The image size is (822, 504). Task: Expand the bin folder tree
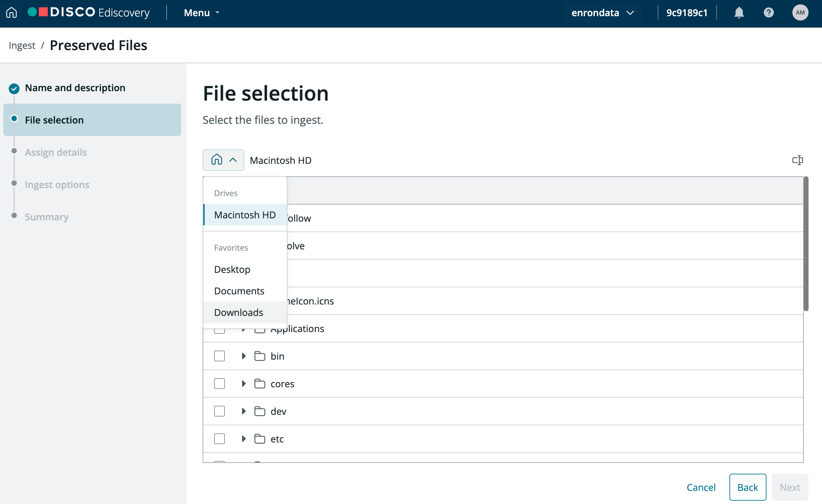244,356
